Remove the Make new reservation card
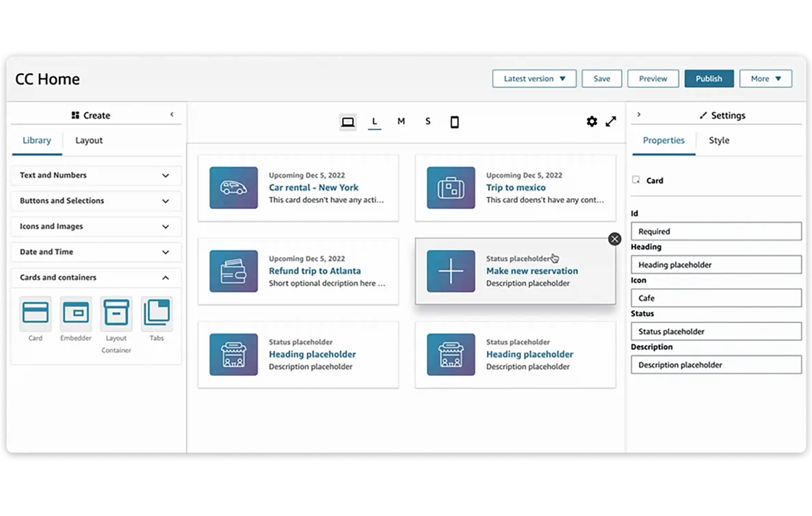This screenshot has height=516, width=812. (614, 239)
